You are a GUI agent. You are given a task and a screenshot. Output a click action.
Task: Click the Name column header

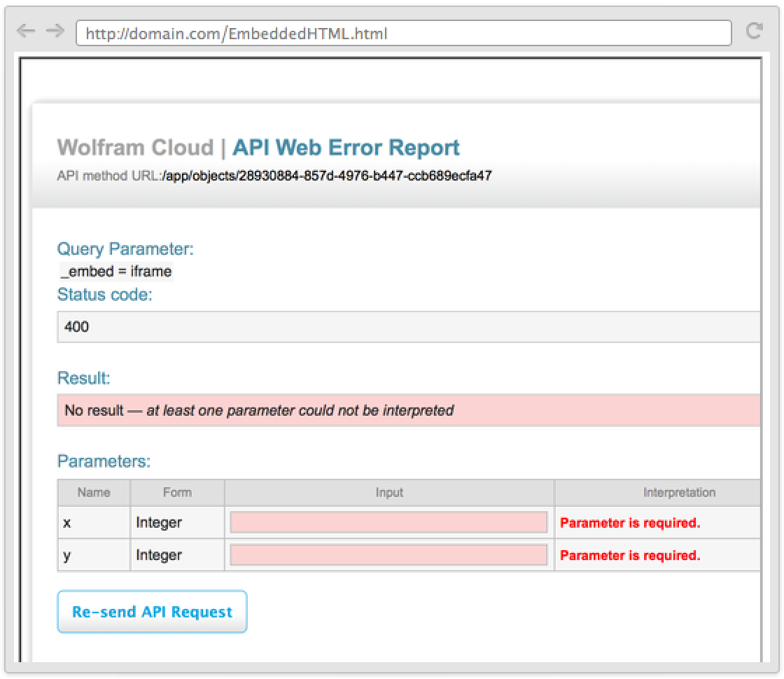click(94, 493)
